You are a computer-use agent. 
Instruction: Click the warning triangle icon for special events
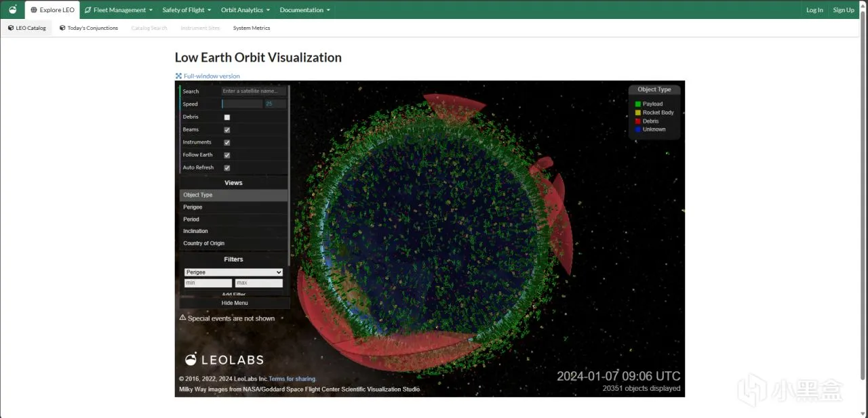coord(182,318)
